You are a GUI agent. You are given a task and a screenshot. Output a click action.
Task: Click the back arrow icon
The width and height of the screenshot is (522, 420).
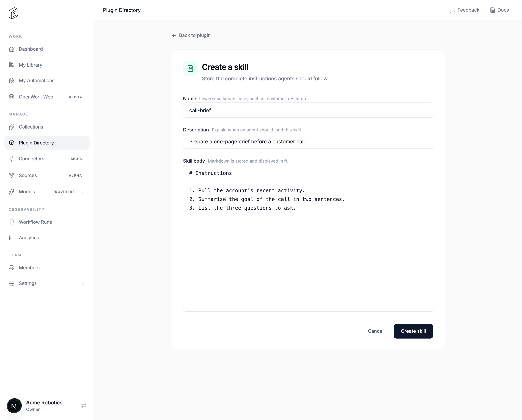(x=174, y=35)
